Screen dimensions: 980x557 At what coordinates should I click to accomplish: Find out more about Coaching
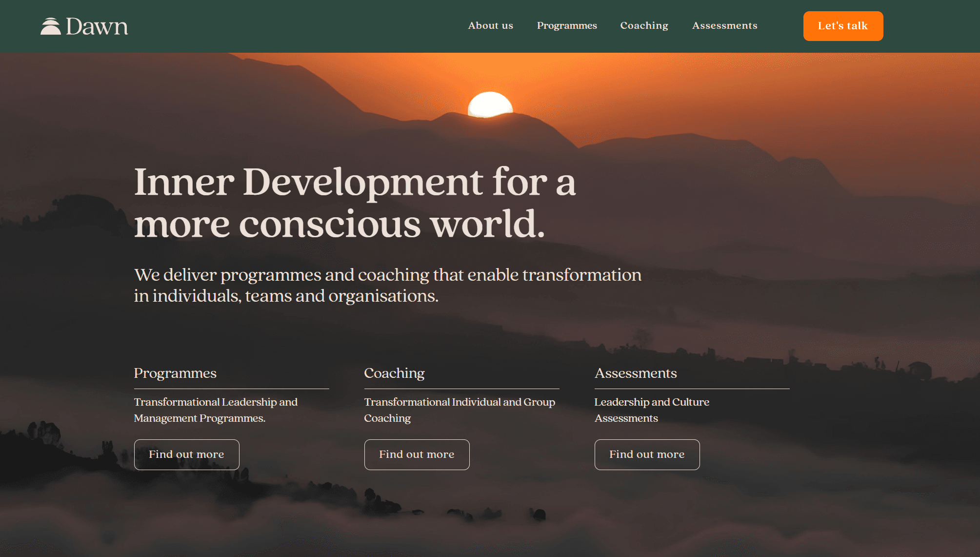pyautogui.click(x=417, y=454)
